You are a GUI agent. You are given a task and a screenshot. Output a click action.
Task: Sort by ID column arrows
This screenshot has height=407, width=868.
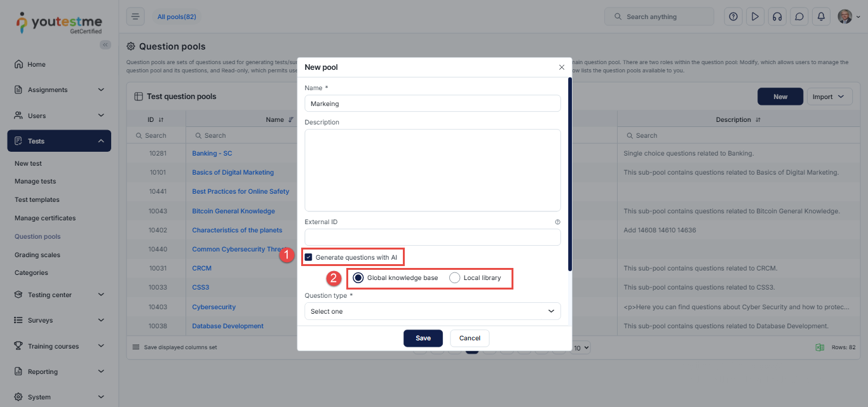pyautogui.click(x=161, y=120)
